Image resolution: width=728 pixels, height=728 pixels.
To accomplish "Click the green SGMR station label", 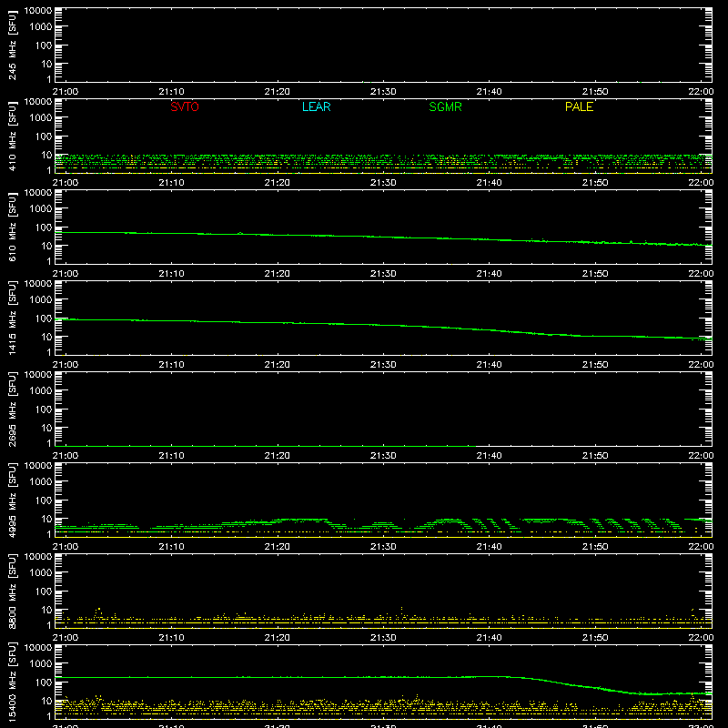I will pyautogui.click(x=445, y=106).
